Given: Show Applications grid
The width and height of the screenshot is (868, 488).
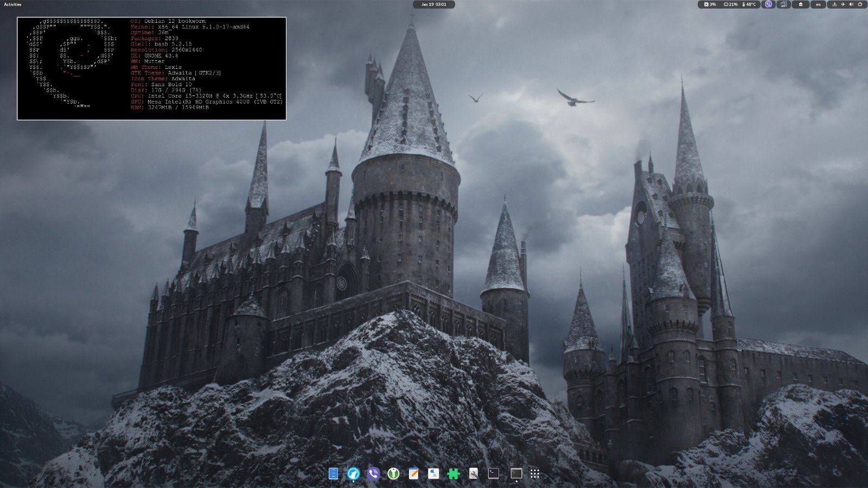Looking at the screenshot, I should [x=535, y=473].
